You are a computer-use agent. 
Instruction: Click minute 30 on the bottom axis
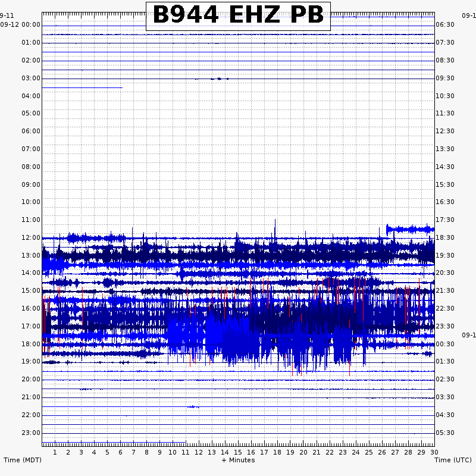[x=434, y=453]
